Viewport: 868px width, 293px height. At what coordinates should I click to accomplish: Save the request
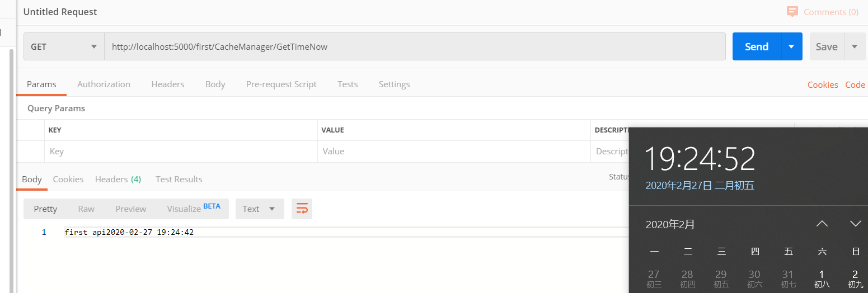pos(827,47)
